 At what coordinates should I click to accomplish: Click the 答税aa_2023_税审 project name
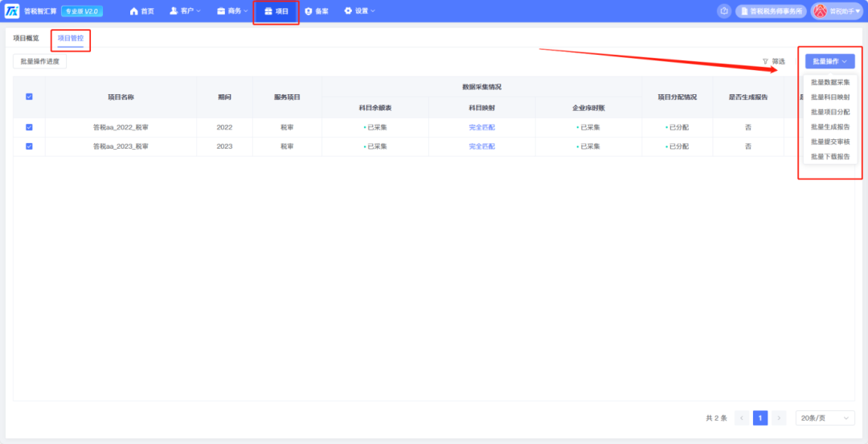pos(121,146)
